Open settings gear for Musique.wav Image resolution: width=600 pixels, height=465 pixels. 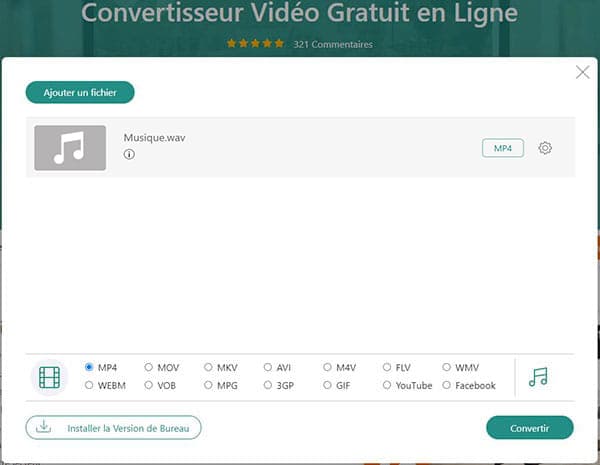pyautogui.click(x=545, y=148)
